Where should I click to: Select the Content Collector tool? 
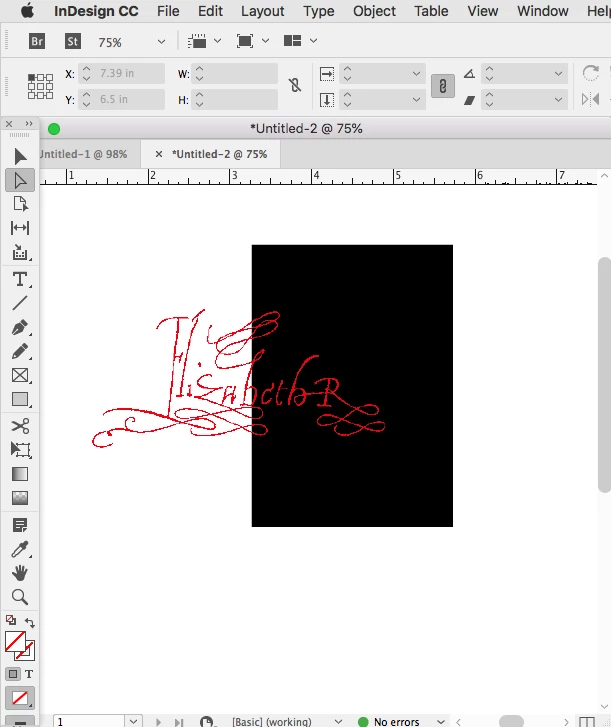click(20, 252)
